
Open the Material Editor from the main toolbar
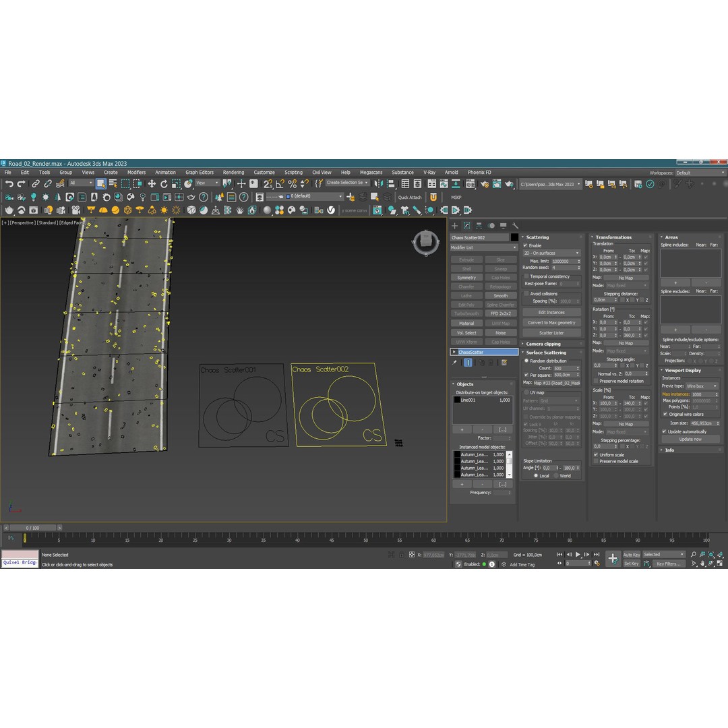[470, 183]
